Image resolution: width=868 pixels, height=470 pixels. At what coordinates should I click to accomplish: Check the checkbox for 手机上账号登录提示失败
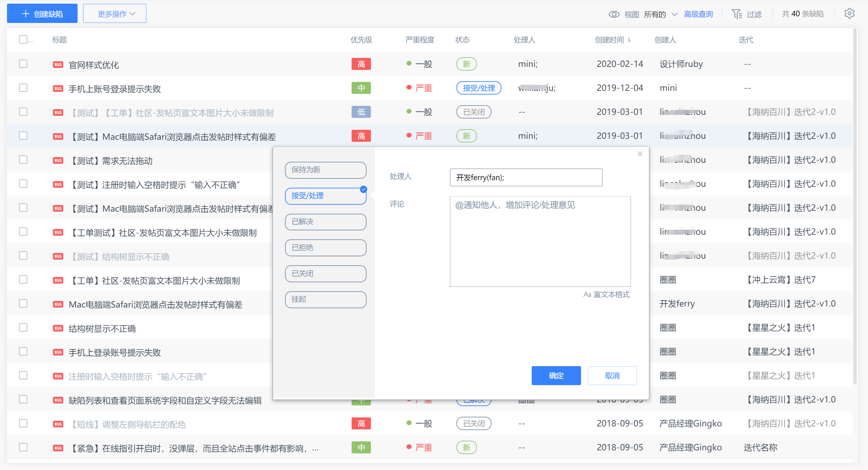click(x=23, y=88)
